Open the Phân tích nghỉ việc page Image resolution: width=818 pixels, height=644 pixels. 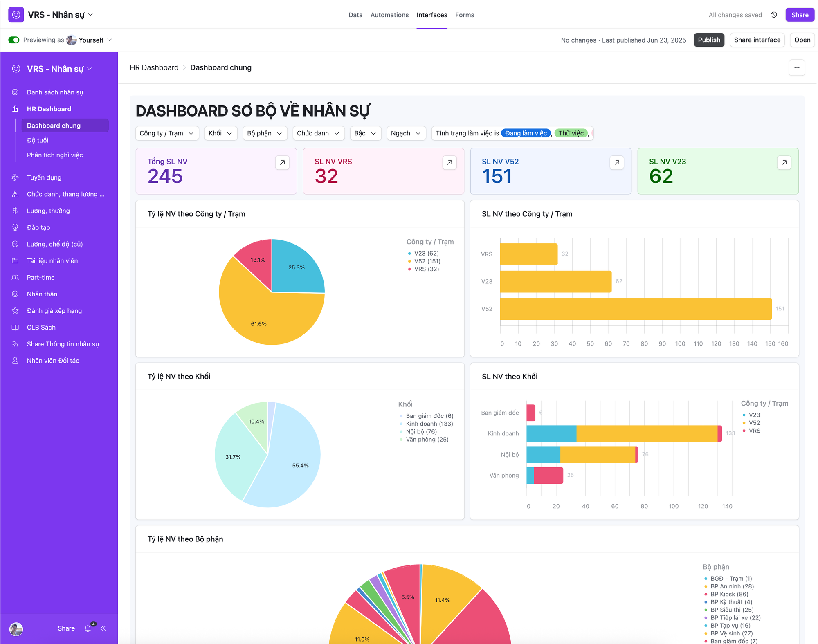pyautogui.click(x=55, y=155)
